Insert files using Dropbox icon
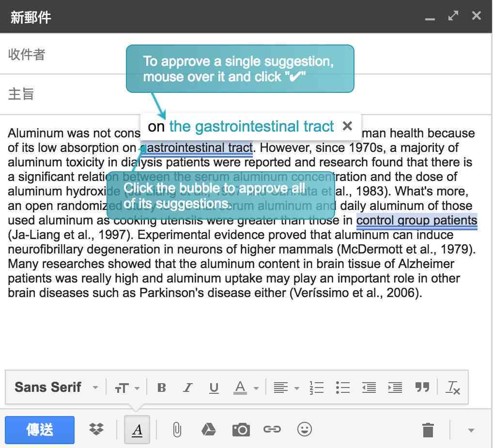Screen dimensions: 493x448 (x=96, y=429)
